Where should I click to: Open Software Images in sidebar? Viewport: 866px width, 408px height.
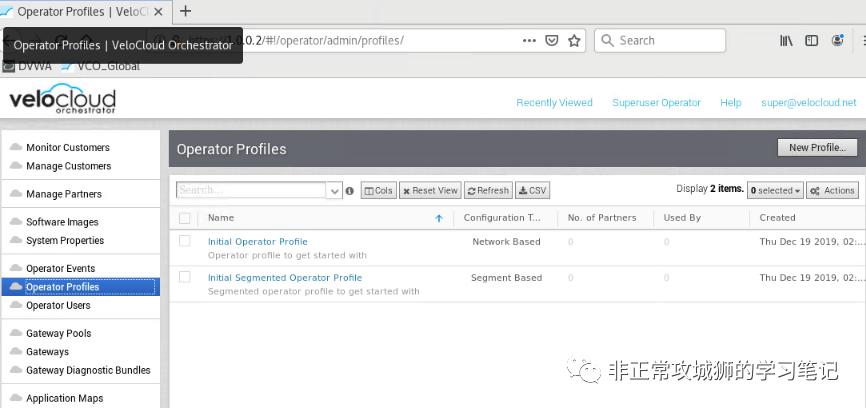[x=62, y=222]
